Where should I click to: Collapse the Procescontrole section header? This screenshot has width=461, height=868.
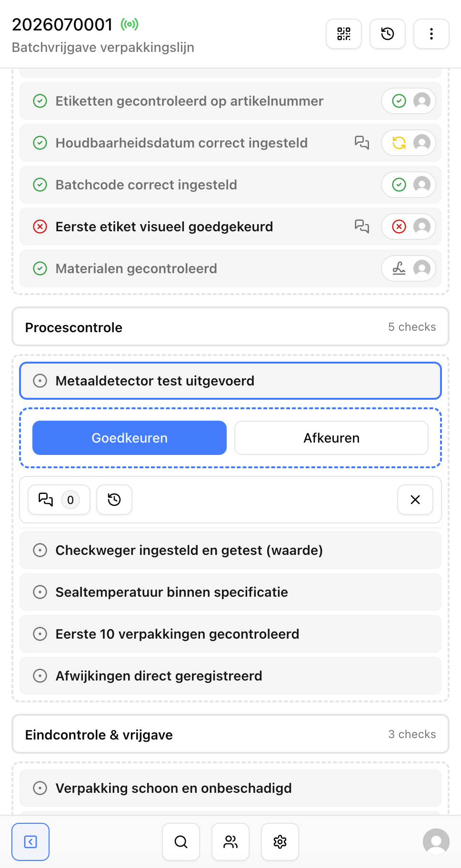pyautogui.click(x=230, y=327)
